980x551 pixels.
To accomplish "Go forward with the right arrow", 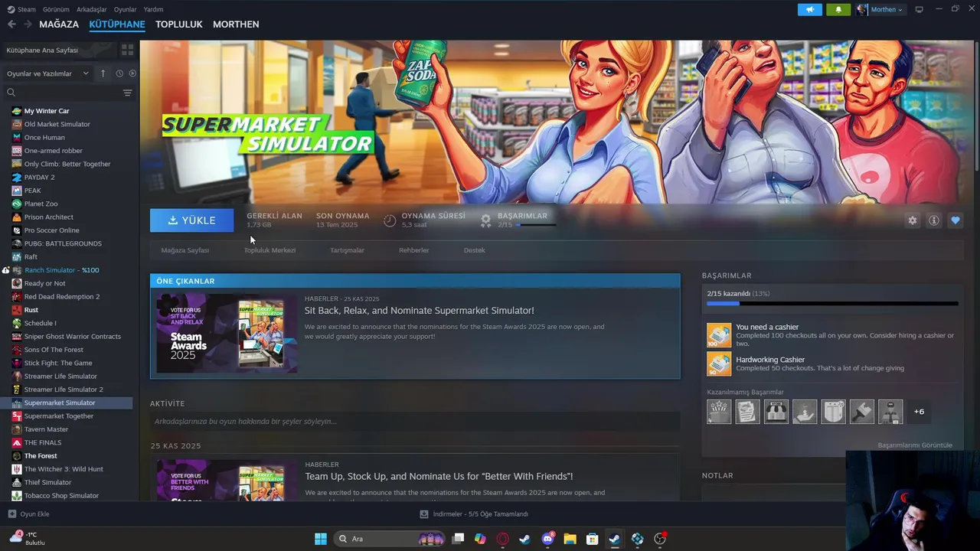I will click(x=28, y=24).
